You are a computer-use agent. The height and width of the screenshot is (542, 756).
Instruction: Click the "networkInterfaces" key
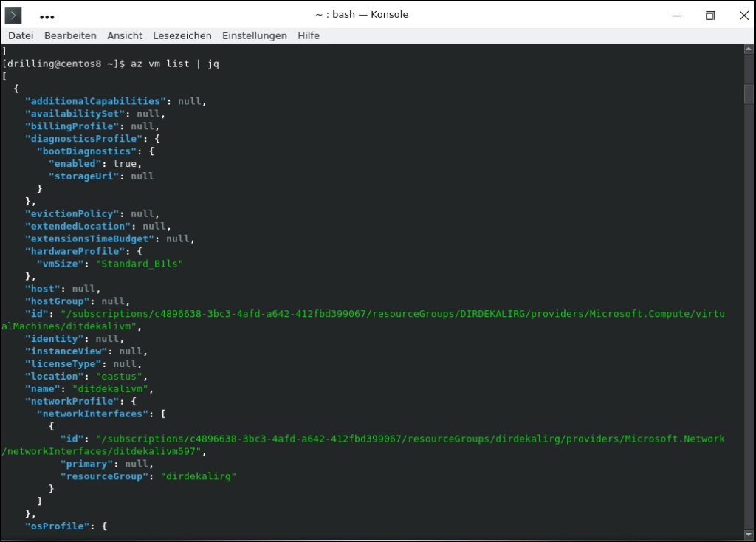point(92,414)
